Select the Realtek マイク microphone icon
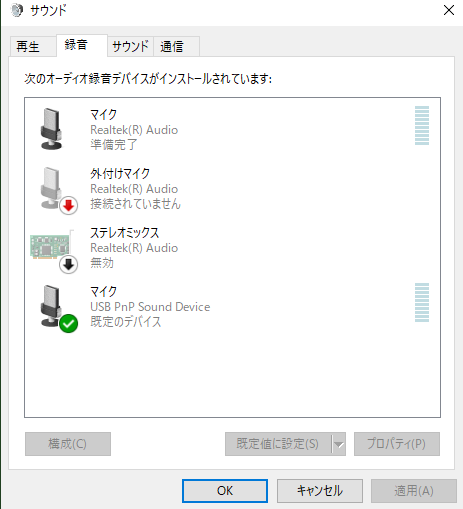 pyautogui.click(x=51, y=129)
